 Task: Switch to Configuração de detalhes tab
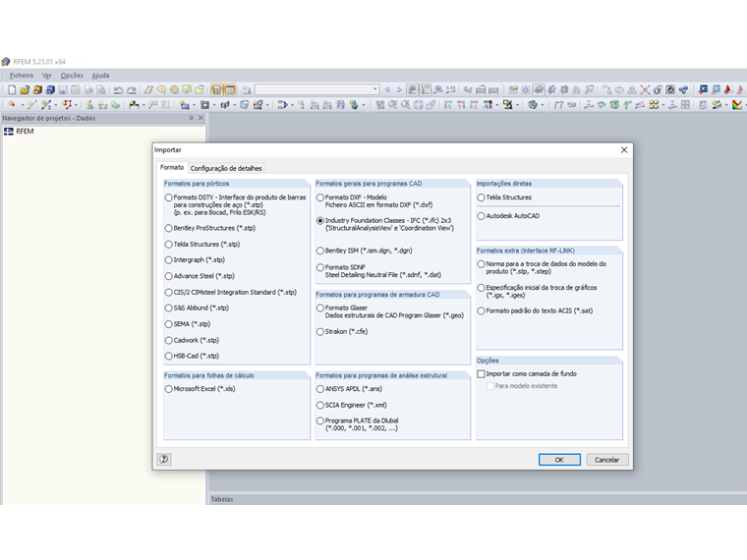coord(226,169)
